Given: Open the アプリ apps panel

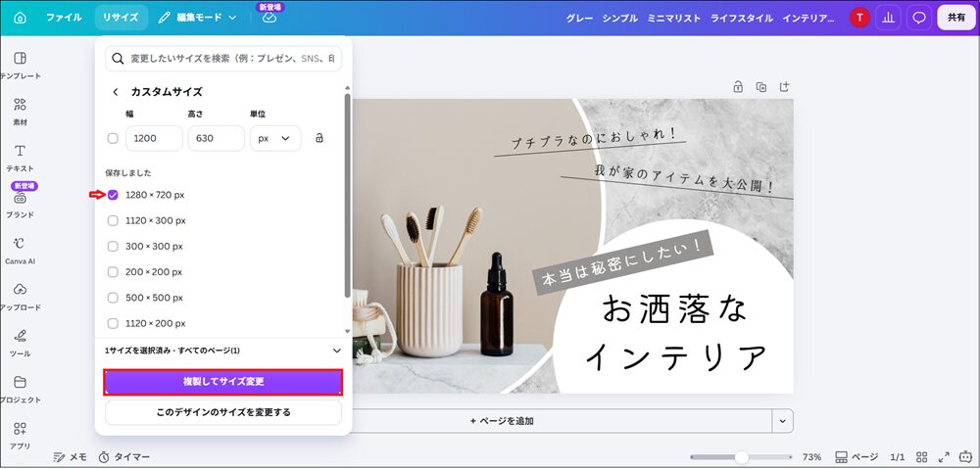Looking at the screenshot, I should pos(20,436).
